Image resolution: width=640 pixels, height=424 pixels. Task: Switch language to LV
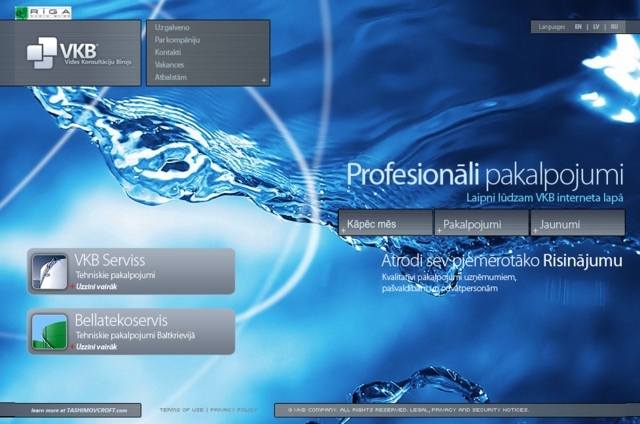click(x=596, y=27)
